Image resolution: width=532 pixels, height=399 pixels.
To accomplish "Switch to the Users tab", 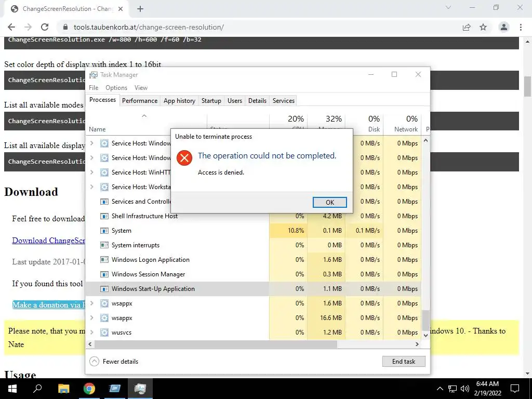I will 235,100.
